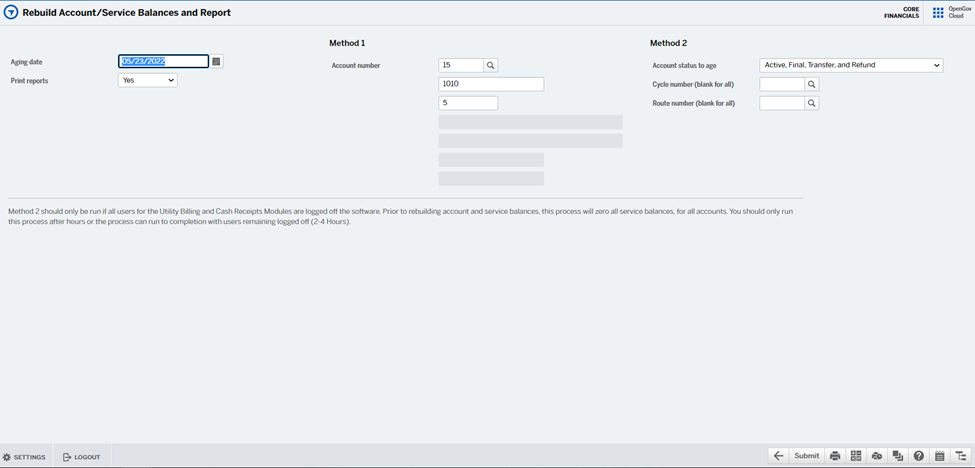Click the stacked windows icon in bottom toolbar
Viewport: 975px width, 468px height.
click(898, 456)
